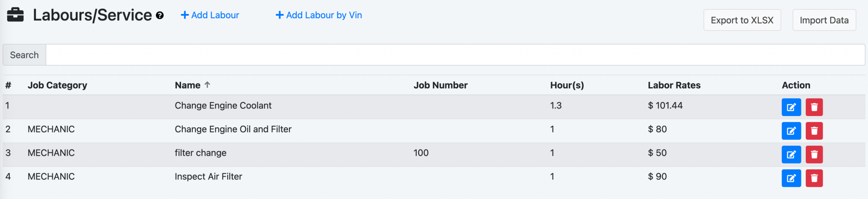The height and width of the screenshot is (199, 868).
Task: Sort table by Labor Rates header
Action: pyautogui.click(x=674, y=85)
